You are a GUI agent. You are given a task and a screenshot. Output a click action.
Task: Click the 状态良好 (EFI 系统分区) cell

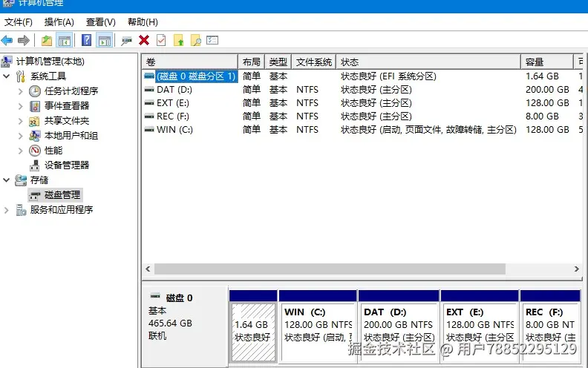(x=388, y=76)
